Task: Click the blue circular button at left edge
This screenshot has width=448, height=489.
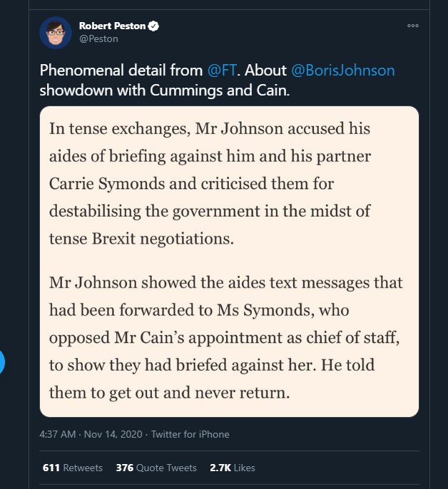Action: 1,362
